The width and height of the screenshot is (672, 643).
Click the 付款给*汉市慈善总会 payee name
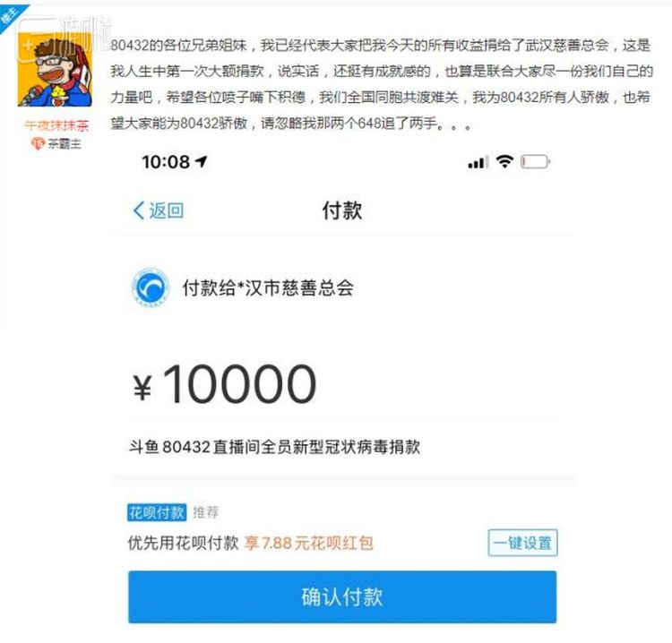pos(268,287)
